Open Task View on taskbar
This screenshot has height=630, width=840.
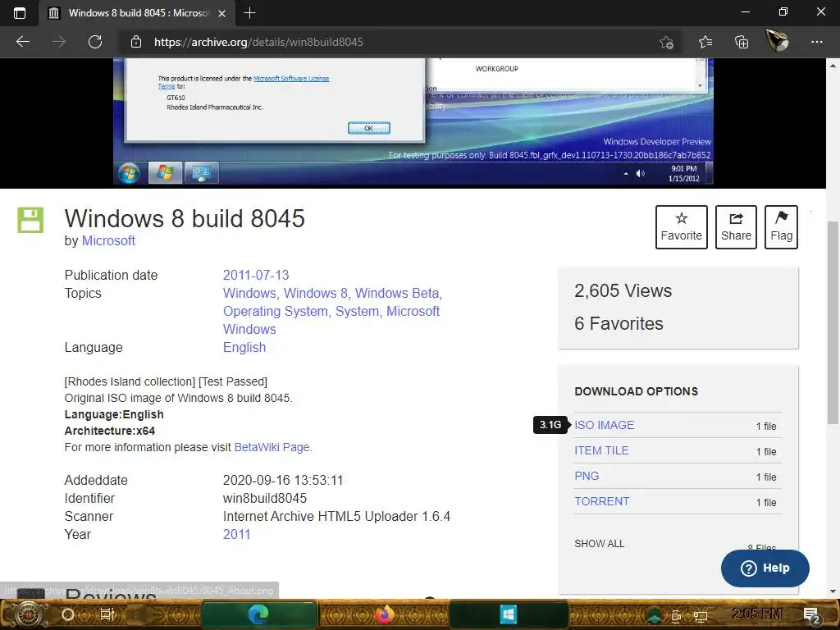pos(107,614)
